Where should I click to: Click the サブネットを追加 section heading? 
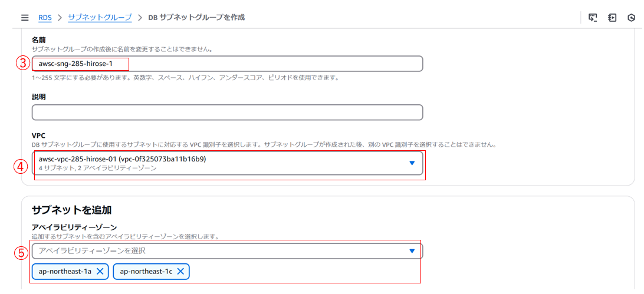point(72,210)
